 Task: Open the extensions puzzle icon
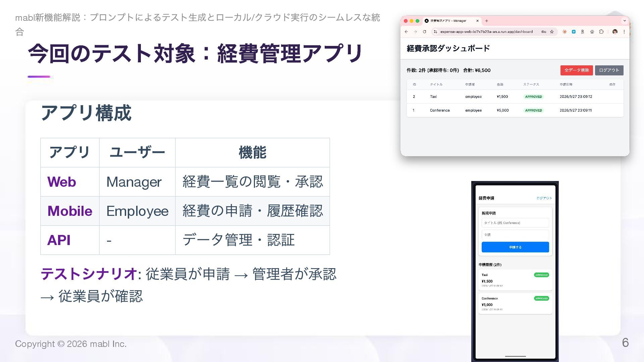click(601, 32)
